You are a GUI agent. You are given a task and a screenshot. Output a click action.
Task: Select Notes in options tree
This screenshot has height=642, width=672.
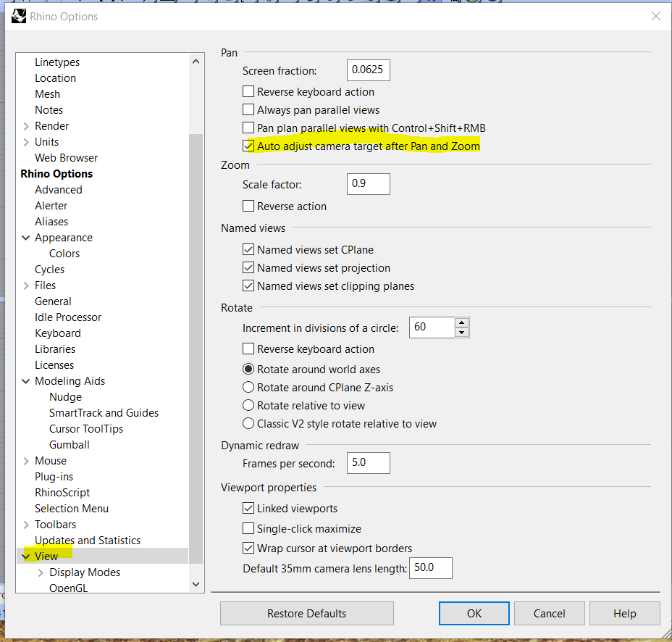pyautogui.click(x=49, y=110)
